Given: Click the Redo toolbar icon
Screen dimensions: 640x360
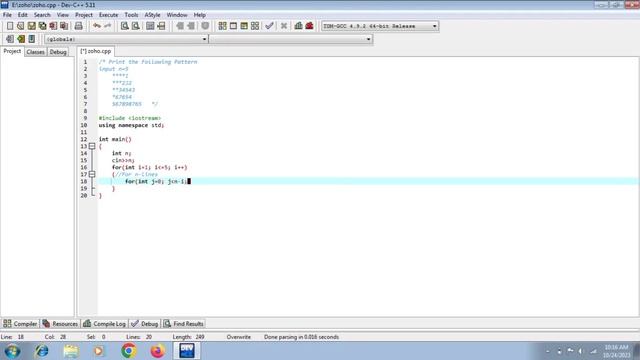Looking at the screenshot, I should click(x=107, y=26).
